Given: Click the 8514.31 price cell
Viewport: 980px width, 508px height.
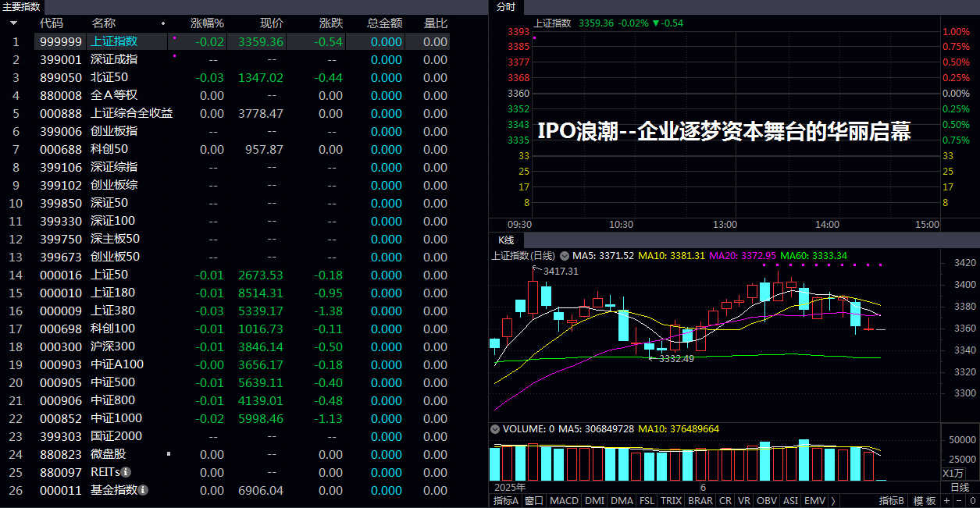Looking at the screenshot, I should click(261, 293).
